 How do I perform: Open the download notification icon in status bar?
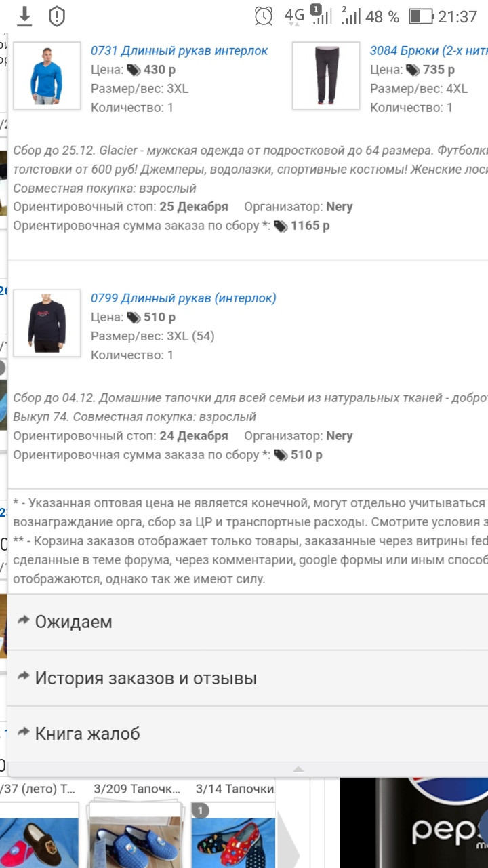(x=24, y=16)
